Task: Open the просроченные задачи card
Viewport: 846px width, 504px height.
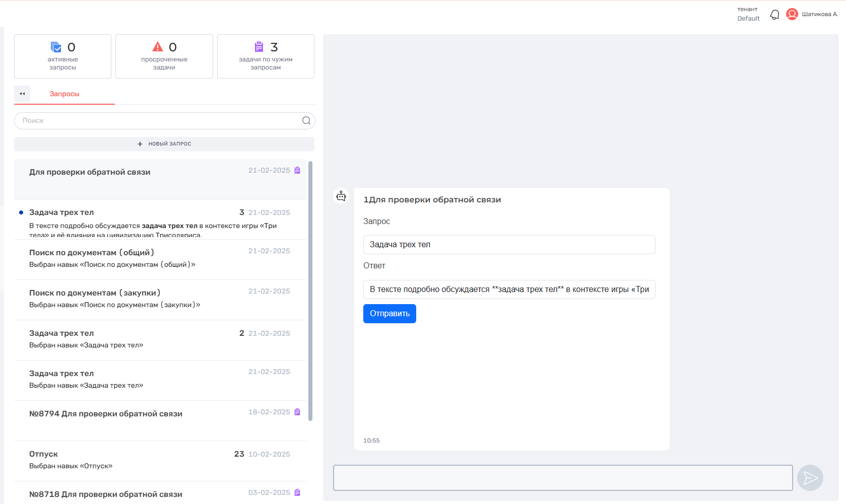Action: click(x=164, y=56)
